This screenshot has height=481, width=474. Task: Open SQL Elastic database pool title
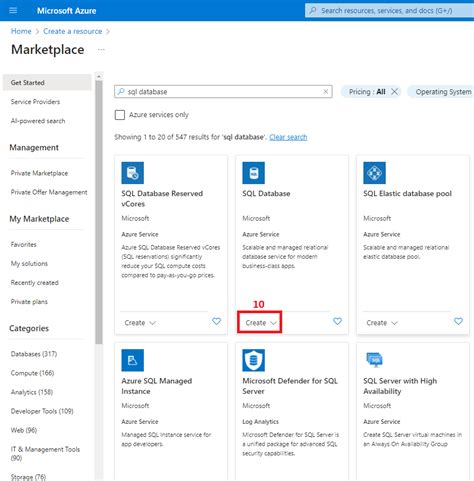click(407, 193)
